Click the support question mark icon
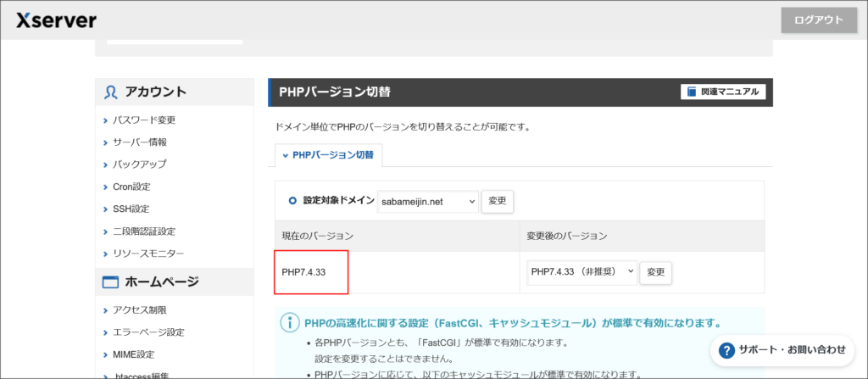Viewport: 868px width, 379px height. 726,349
